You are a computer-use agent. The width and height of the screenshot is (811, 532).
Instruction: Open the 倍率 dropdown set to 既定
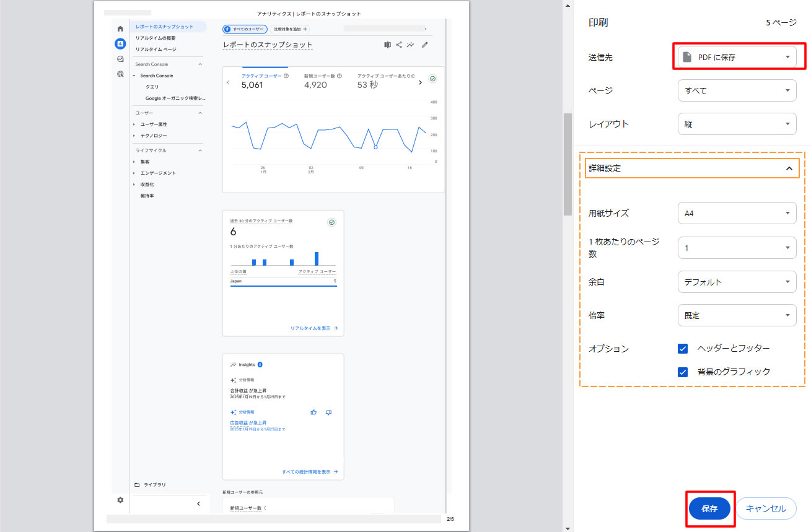pyautogui.click(x=737, y=315)
